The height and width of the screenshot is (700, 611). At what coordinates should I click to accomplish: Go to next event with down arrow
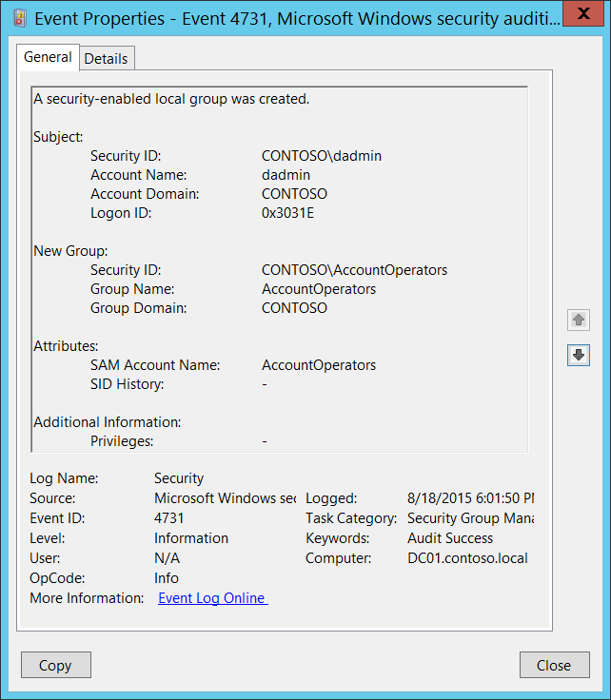[x=578, y=355]
